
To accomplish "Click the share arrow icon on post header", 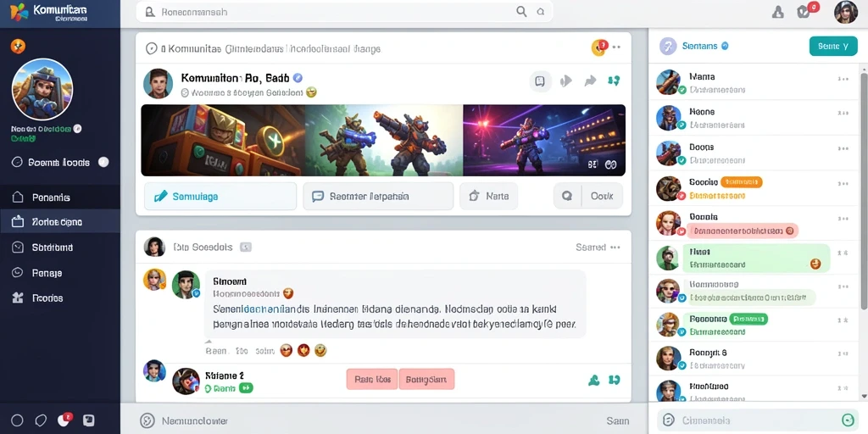I will 590,81.
